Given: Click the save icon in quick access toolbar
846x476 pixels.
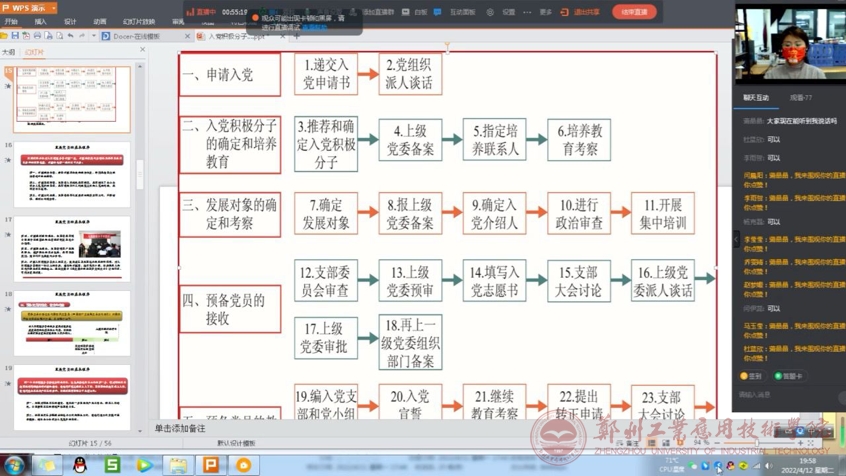Looking at the screenshot, I should 14,36.
